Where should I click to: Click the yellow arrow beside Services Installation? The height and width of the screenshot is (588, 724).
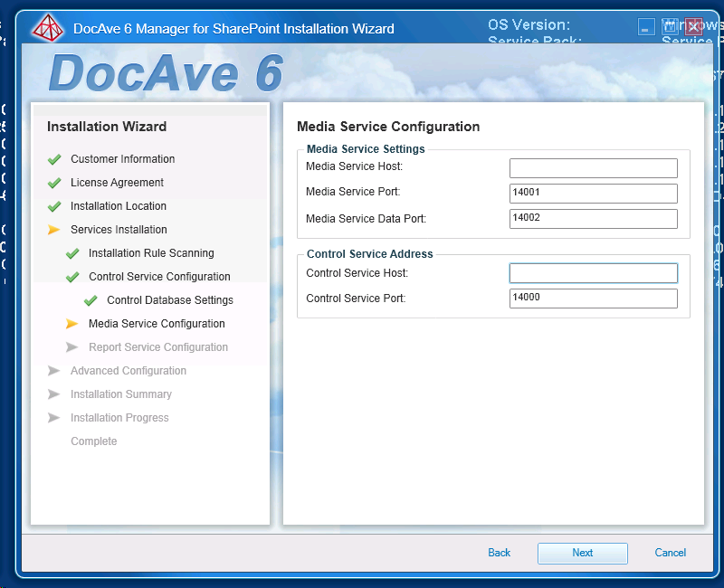[54, 230]
